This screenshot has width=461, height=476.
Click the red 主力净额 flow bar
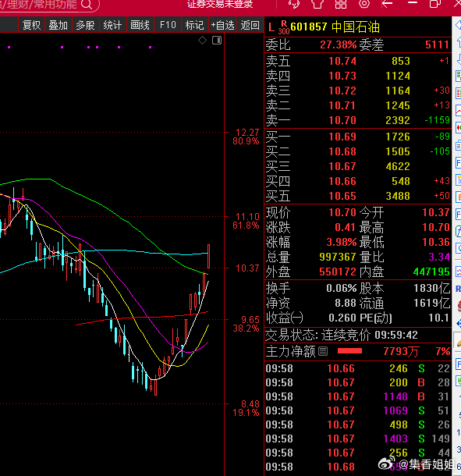click(349, 351)
